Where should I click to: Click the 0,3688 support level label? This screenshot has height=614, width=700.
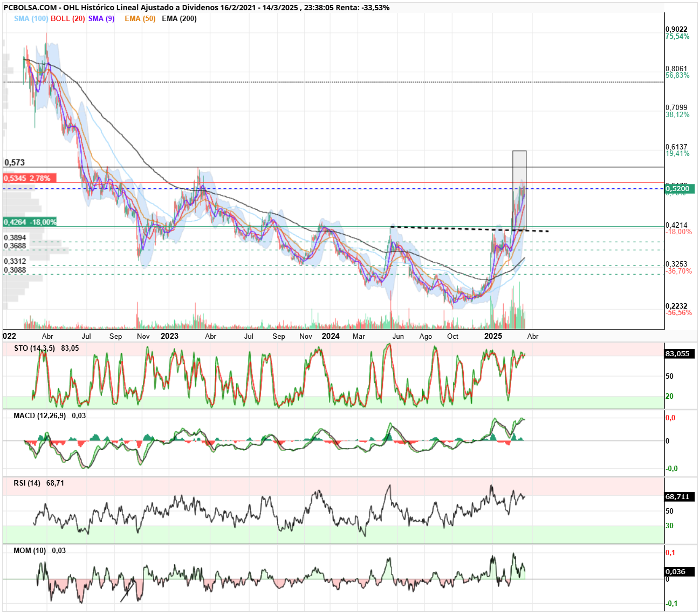pos(15,245)
